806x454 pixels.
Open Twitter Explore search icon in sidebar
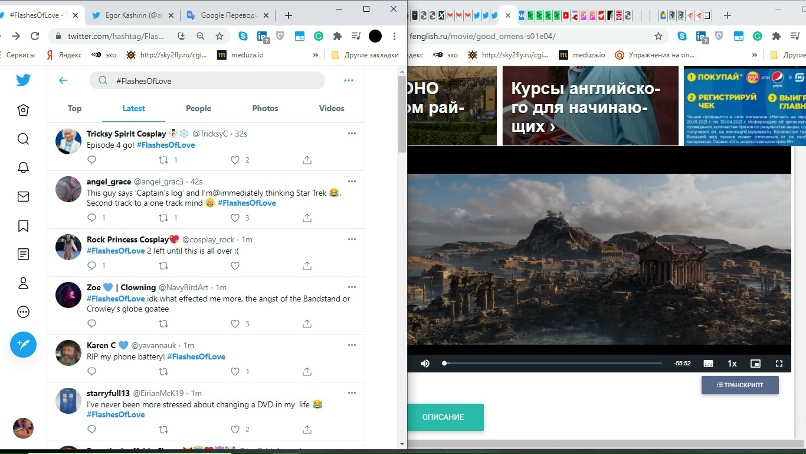coord(23,139)
